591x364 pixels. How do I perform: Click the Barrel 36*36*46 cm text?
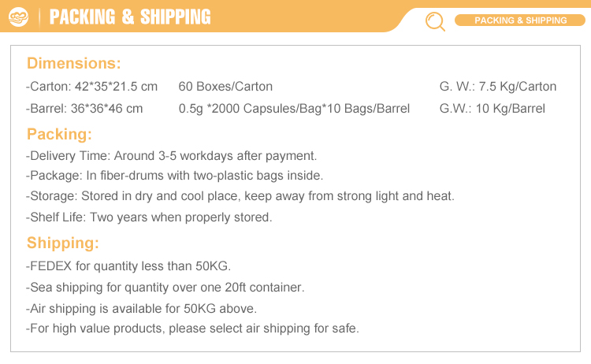tap(85, 109)
